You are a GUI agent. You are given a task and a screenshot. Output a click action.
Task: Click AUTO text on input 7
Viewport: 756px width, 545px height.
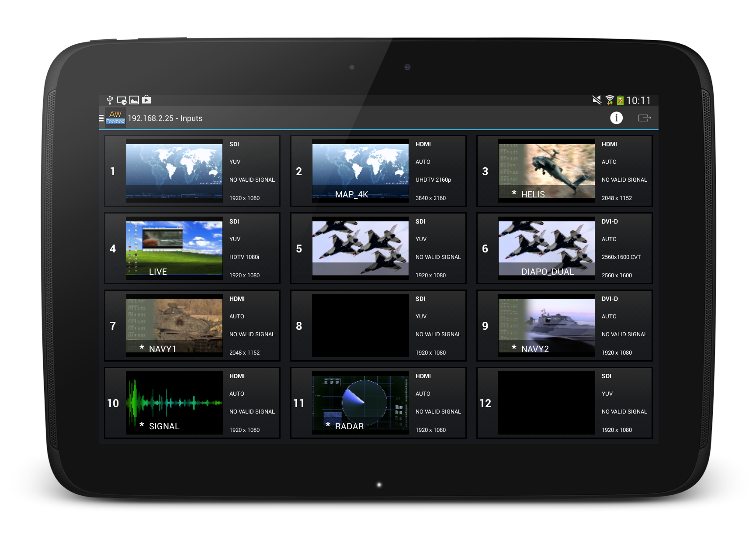pos(237,317)
